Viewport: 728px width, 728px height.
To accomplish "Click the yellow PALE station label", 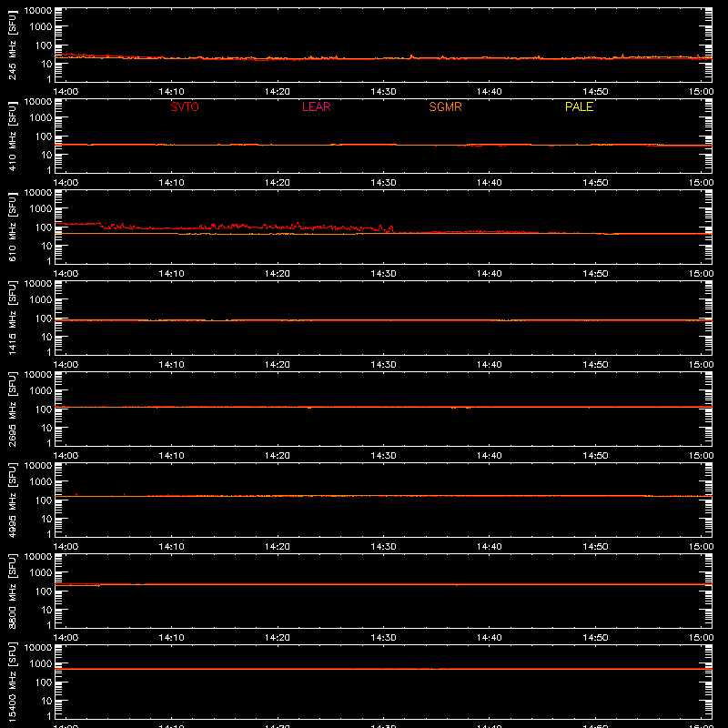I will point(579,106).
